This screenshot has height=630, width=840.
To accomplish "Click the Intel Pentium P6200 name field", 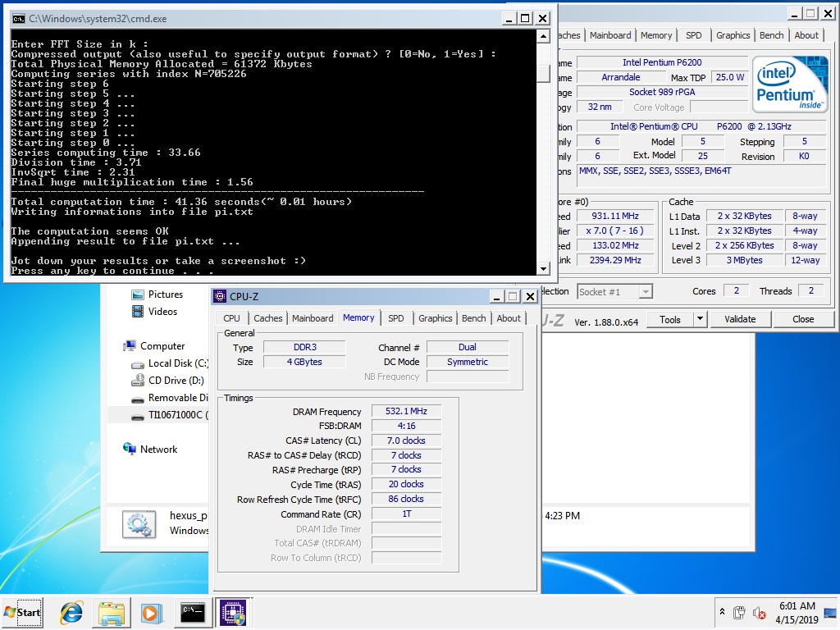I will click(662, 62).
